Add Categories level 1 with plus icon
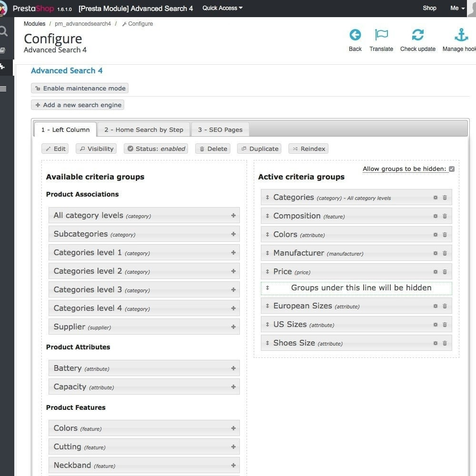Screen dimensions: 476x476 tap(233, 252)
